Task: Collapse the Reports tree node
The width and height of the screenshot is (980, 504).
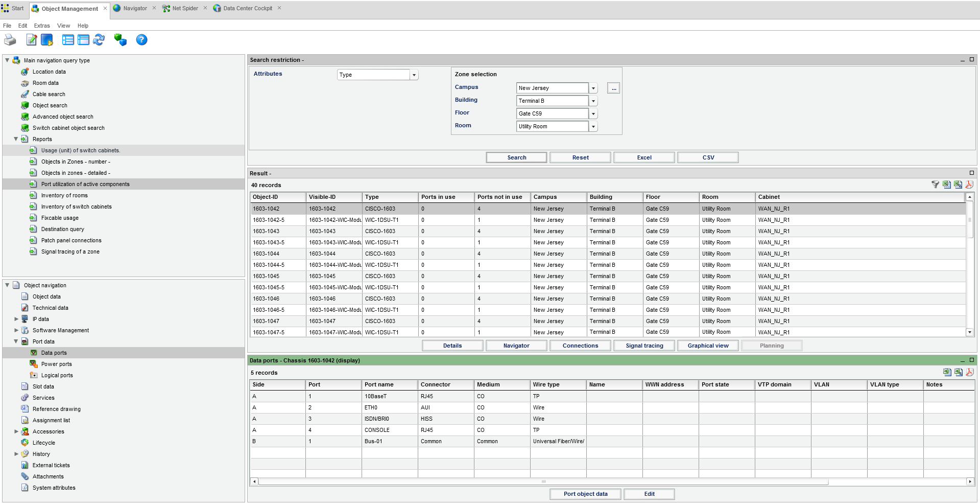Action: 16,139
